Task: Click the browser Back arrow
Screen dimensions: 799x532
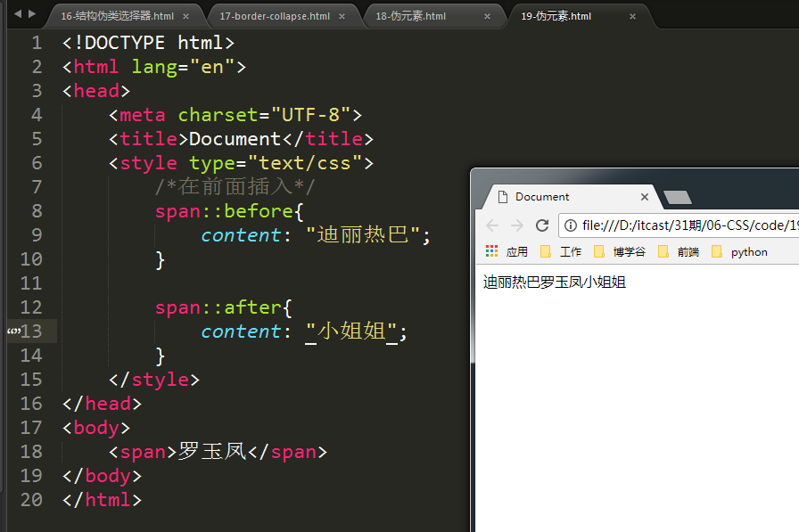Action: coord(492,225)
